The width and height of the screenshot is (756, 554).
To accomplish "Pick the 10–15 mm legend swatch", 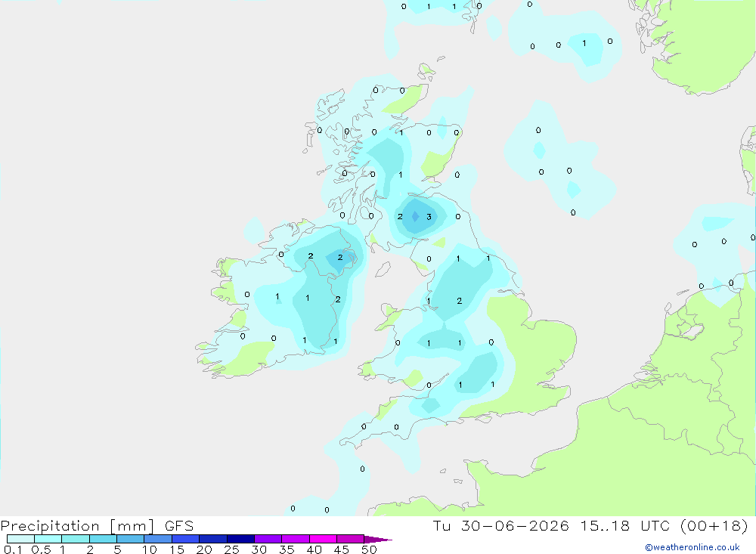I will [158, 539].
